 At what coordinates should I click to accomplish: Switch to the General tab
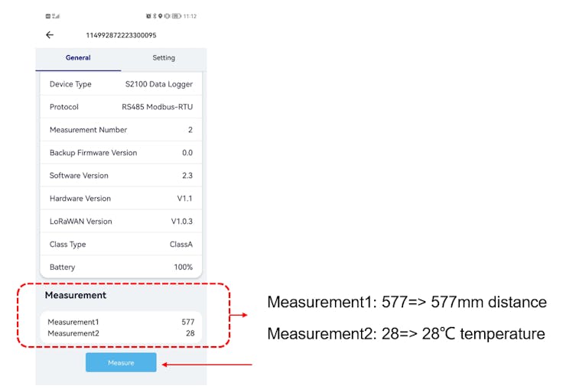(x=78, y=58)
